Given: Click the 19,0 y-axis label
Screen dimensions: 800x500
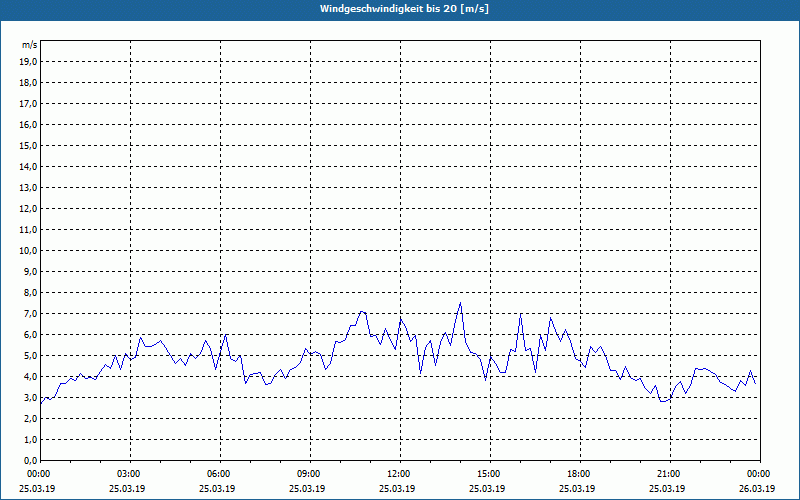Looking at the screenshot, I should (28, 62).
